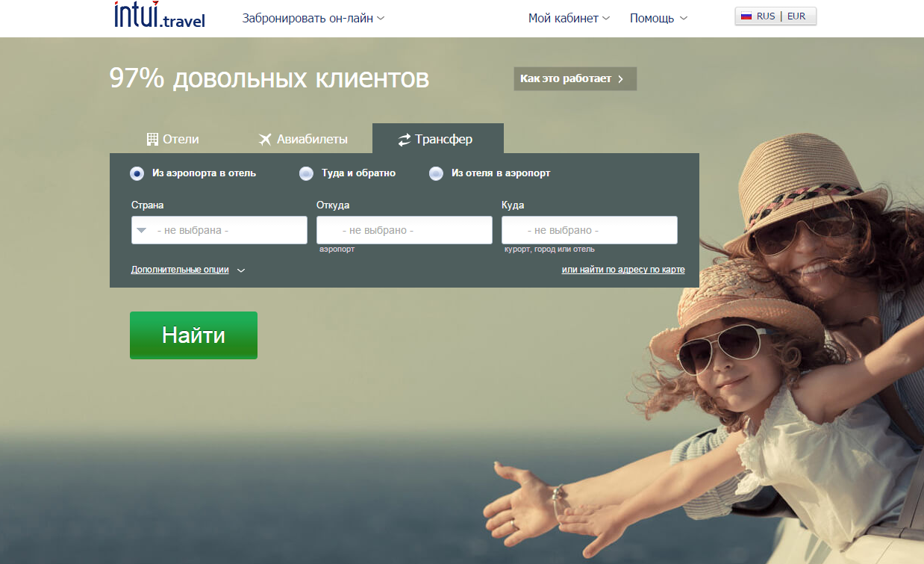
Task: Open the Помощь menu
Action: click(659, 18)
